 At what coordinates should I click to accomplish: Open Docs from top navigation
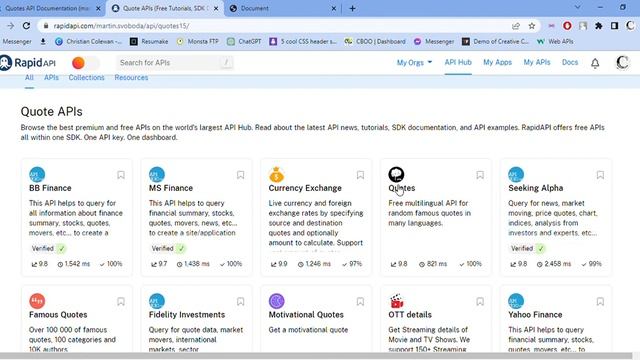coord(570,62)
